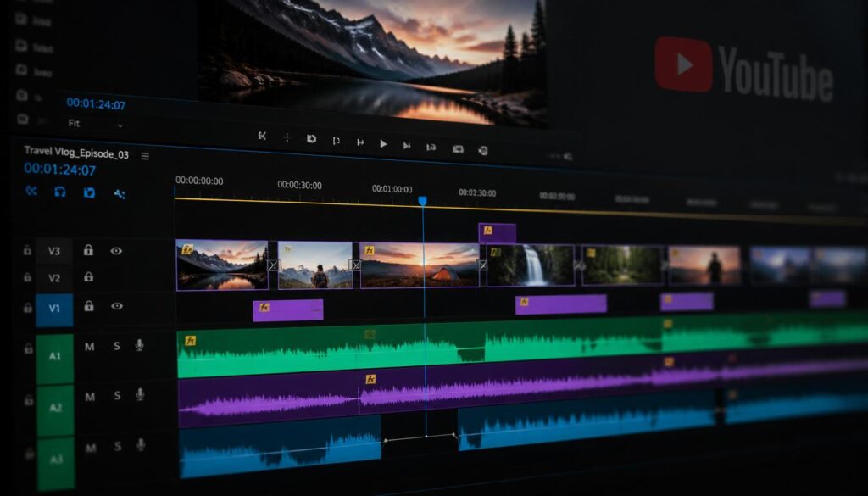Toggle the lock left of V3 label
The image size is (868, 496).
click(27, 250)
